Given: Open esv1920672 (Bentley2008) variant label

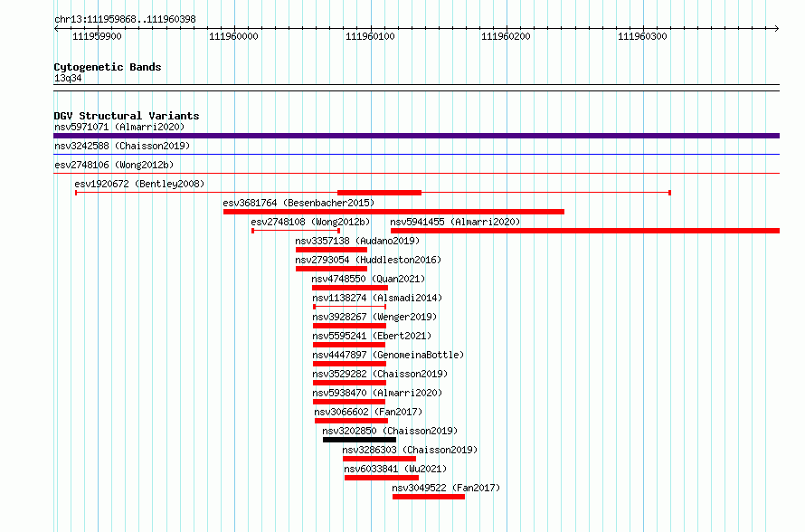Looking at the screenshot, I should (x=139, y=184).
